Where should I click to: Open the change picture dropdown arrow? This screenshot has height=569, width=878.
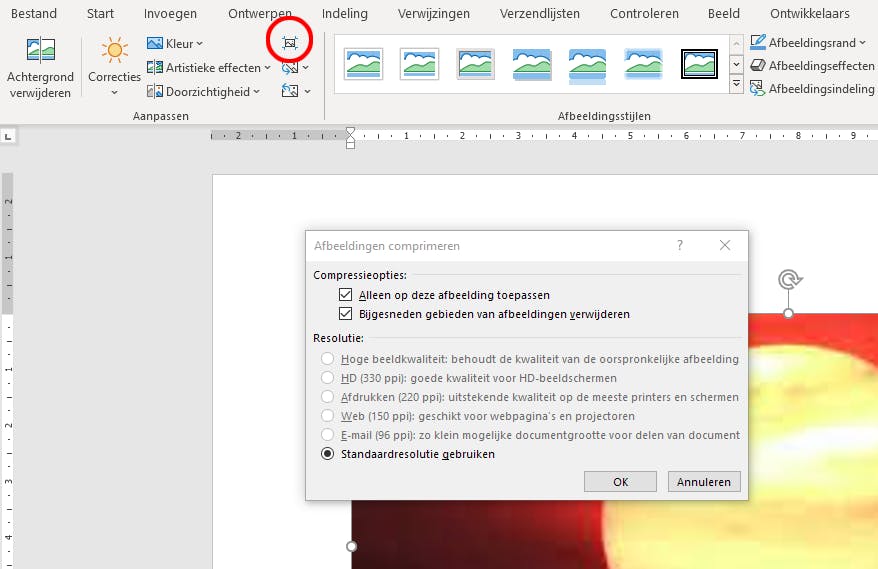click(x=306, y=68)
